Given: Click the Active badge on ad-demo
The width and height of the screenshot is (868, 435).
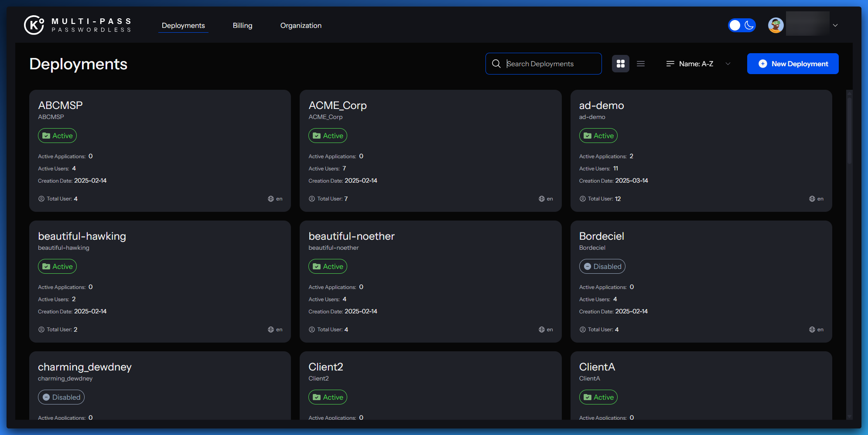Looking at the screenshot, I should [598, 136].
